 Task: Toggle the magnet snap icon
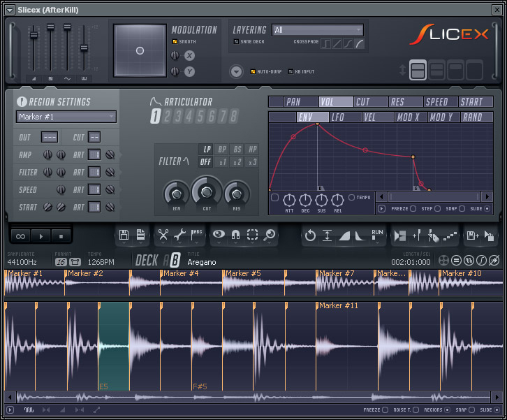[236, 235]
